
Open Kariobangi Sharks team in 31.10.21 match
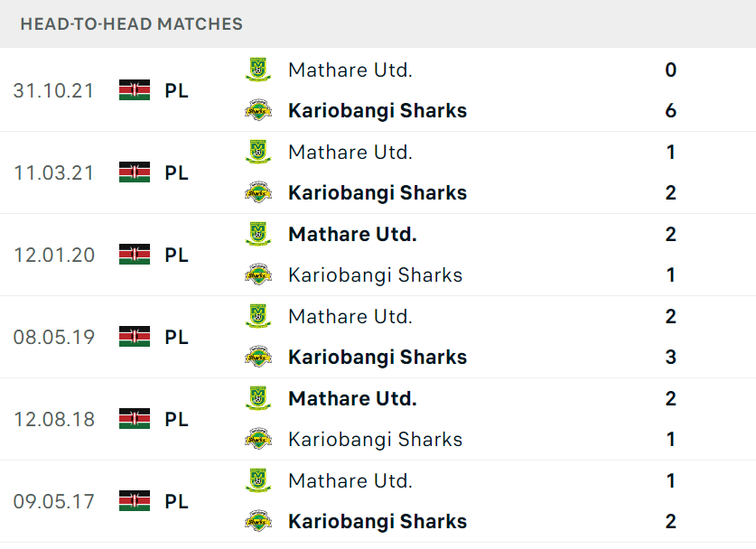(x=378, y=110)
